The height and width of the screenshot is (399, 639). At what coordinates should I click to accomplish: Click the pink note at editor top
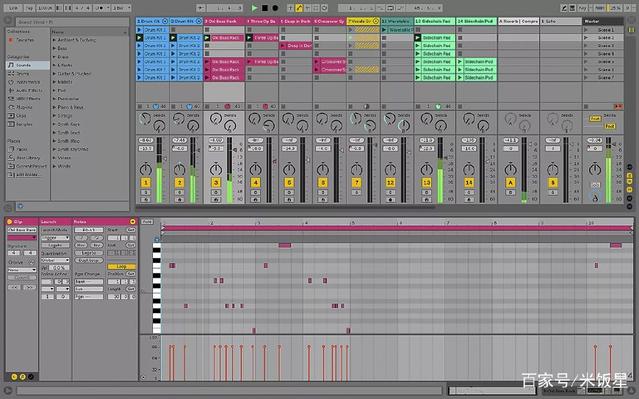[284, 245]
